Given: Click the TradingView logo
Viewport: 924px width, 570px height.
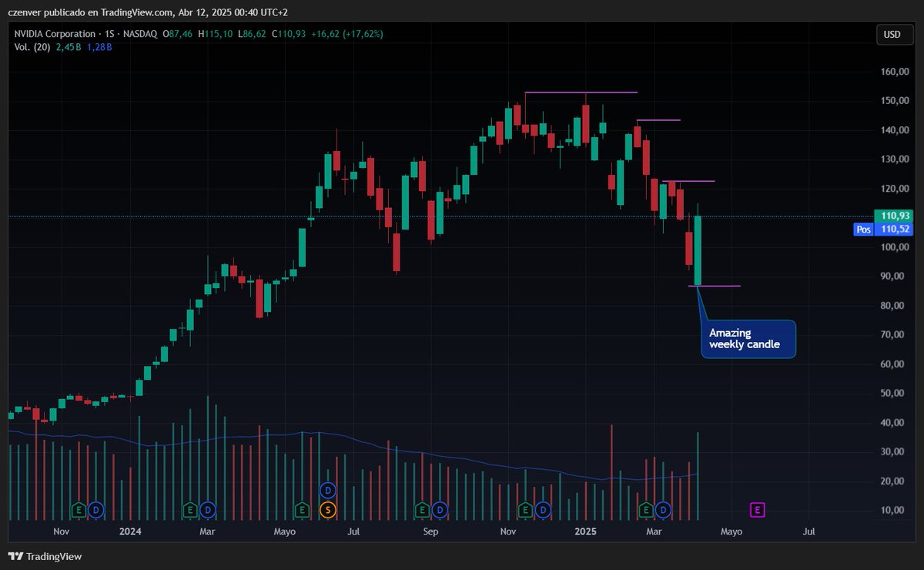Looking at the screenshot, I should [45, 556].
